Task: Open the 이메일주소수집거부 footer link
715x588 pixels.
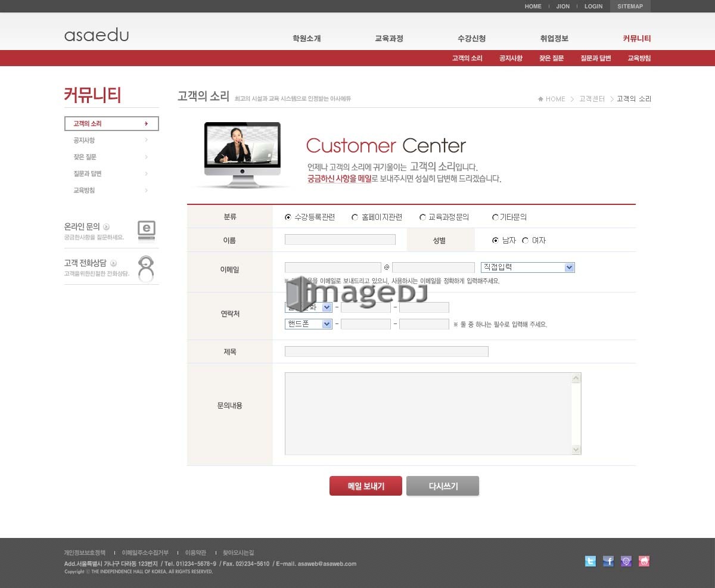Action: click(145, 553)
